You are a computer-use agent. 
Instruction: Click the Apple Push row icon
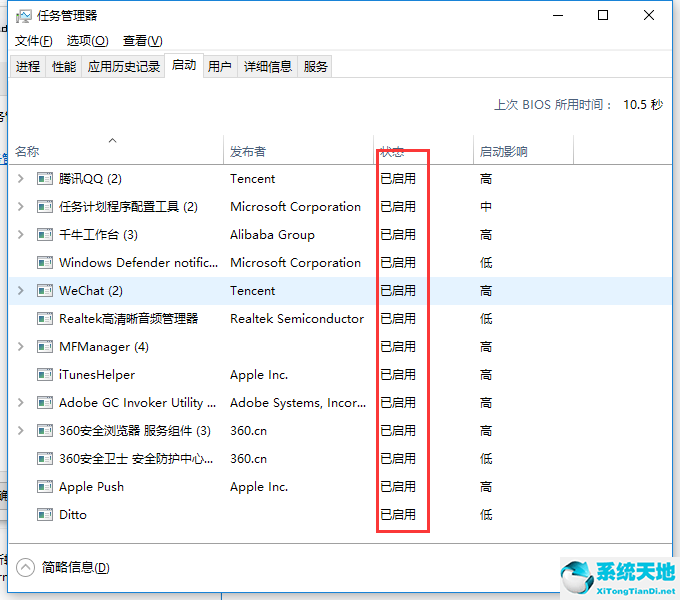point(45,487)
